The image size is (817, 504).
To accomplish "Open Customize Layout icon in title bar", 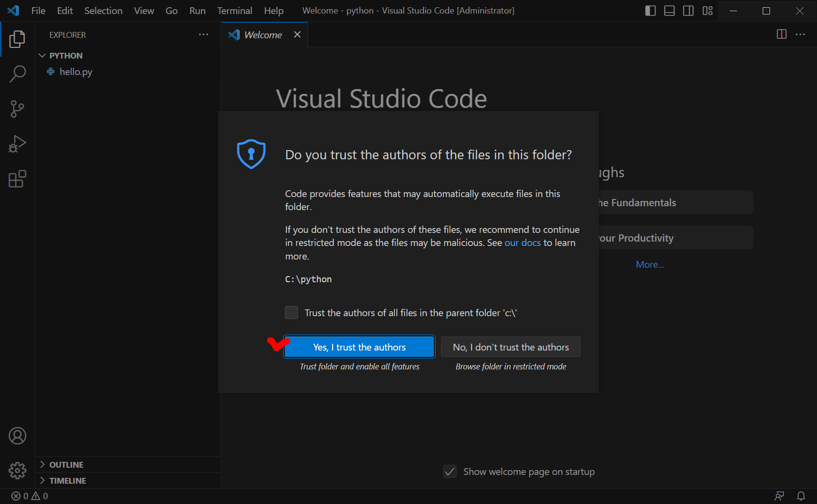I will 707,11.
